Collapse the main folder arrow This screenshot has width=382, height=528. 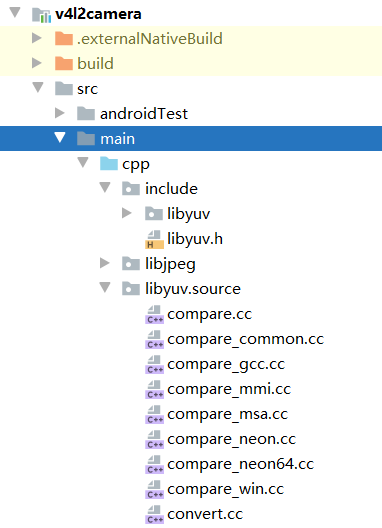(x=60, y=137)
